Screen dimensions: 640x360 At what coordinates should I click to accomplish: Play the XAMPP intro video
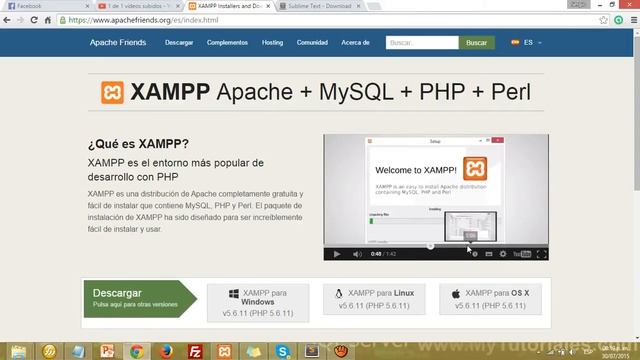click(x=337, y=254)
